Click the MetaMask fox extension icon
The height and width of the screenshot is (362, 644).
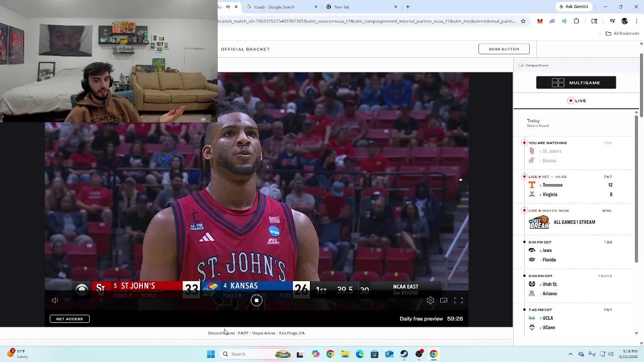coord(540,21)
